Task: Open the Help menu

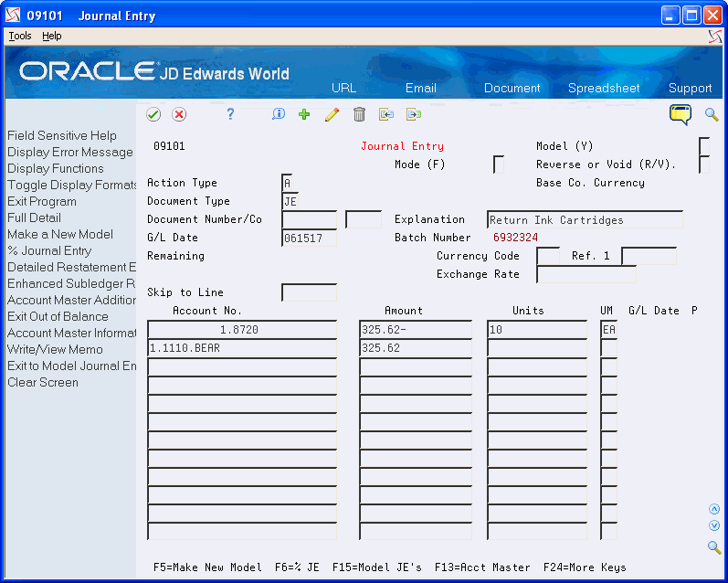Action: [51, 36]
